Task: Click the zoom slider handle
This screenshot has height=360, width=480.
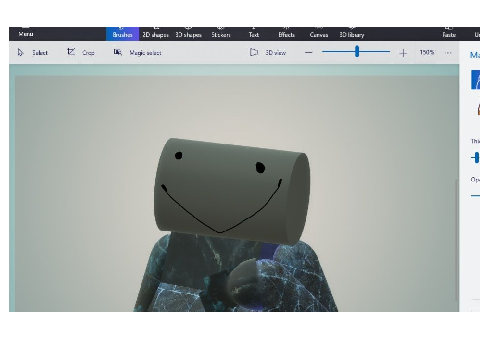Action: (357, 52)
